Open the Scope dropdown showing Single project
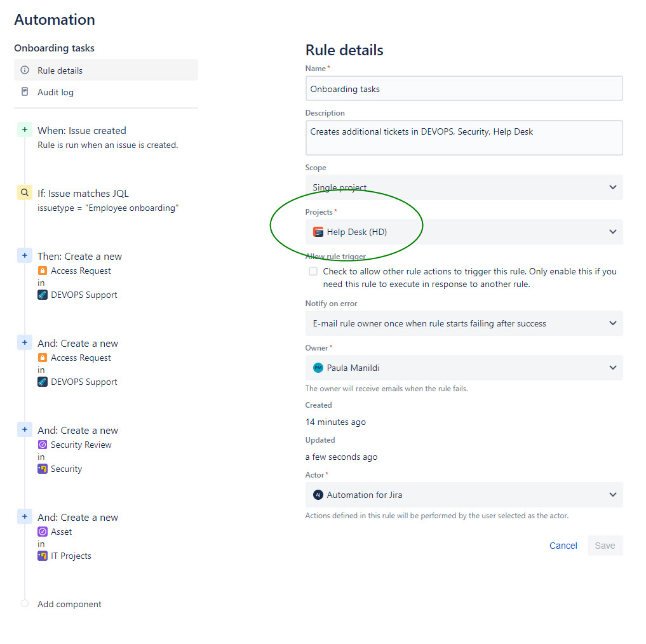Viewport: 646px width, 644px height. (464, 187)
